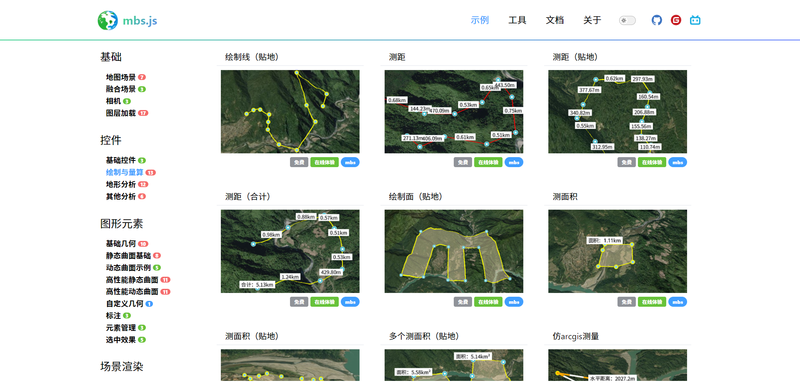Open the 文档 menu item

555,20
